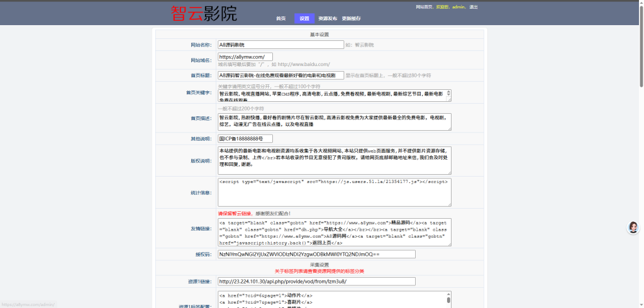Click the 资源1链接 field label
This screenshot has width=644, height=308.
199,282
